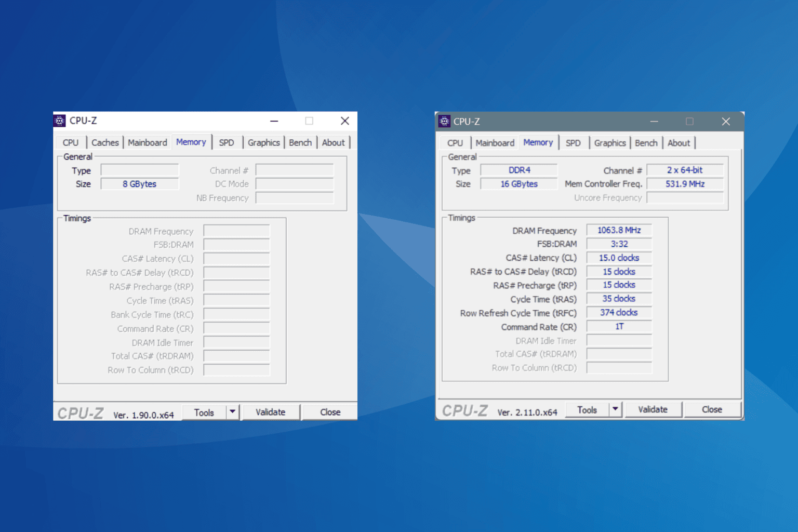This screenshot has height=532, width=798.
Task: Switch to the SPD tab in right window
Action: point(573,142)
